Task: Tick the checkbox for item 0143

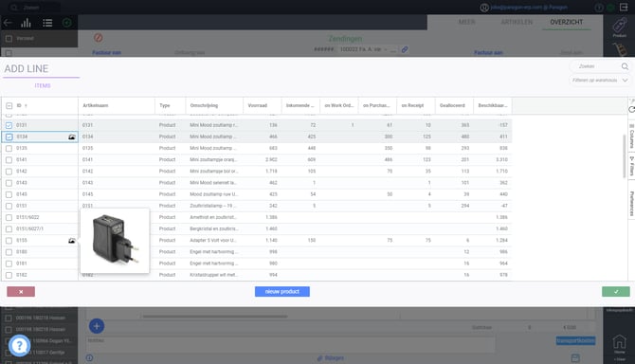Action: click(x=9, y=183)
